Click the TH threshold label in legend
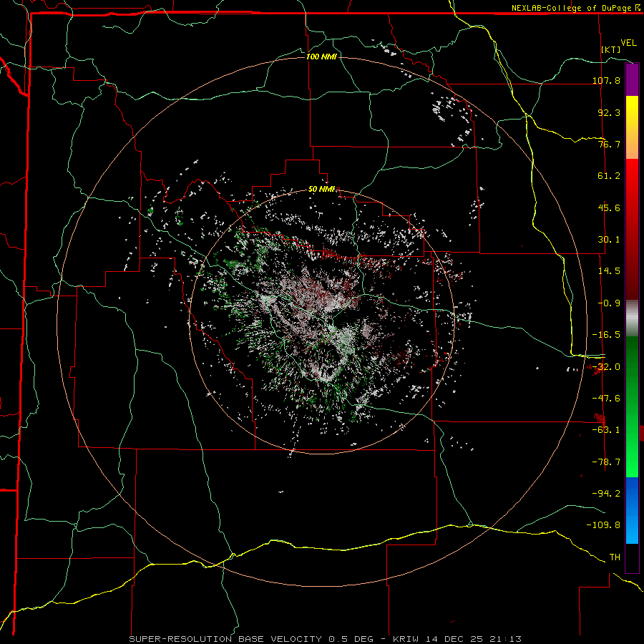 click(615, 557)
